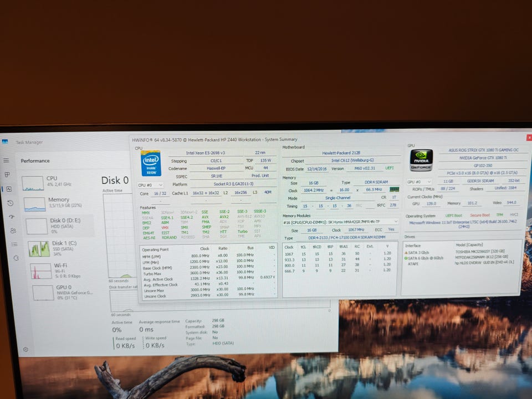Viewport: 532px width, 399px height.
Task: Click the TPM indicator
Action: coord(499,215)
